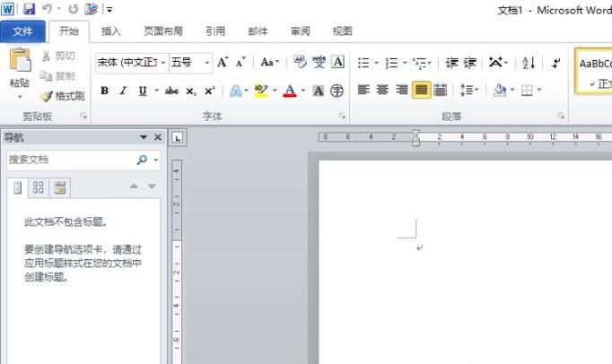Apply numbered list
The height and width of the screenshot is (364, 612).
(x=391, y=63)
